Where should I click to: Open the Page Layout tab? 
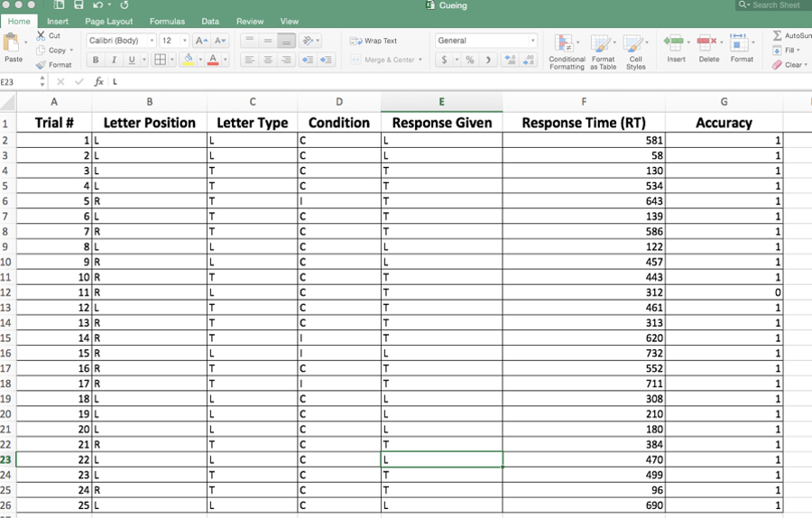(x=109, y=22)
